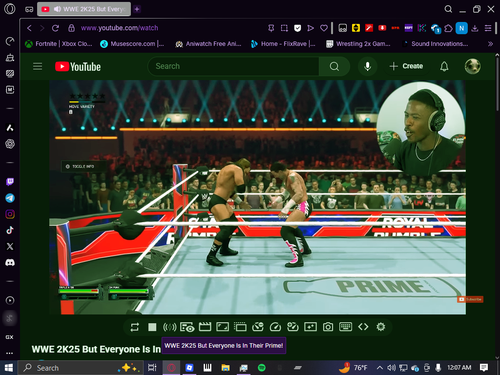Click the YouTube Create button

coord(406,66)
